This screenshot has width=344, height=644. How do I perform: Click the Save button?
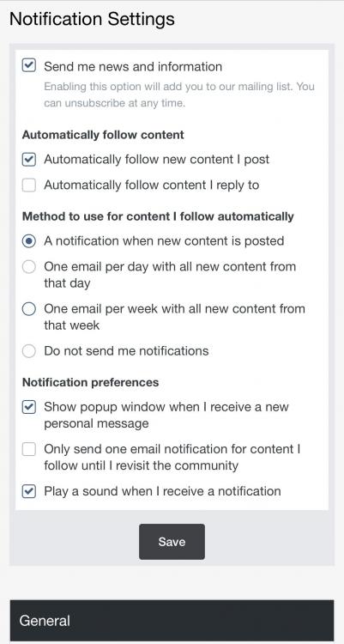coord(172,541)
